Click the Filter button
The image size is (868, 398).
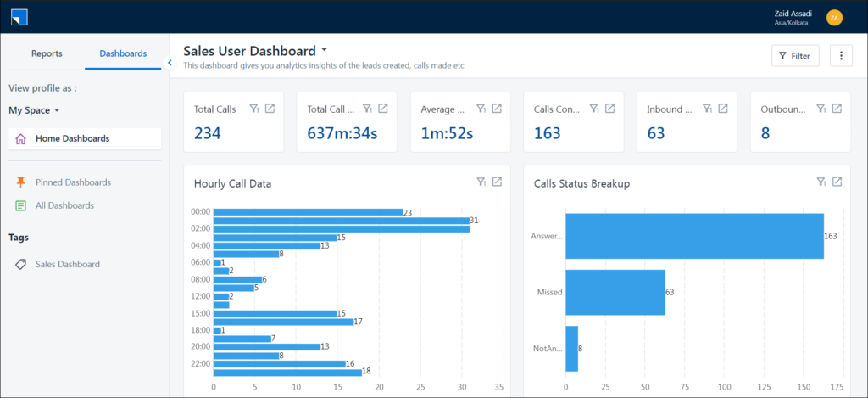click(794, 56)
